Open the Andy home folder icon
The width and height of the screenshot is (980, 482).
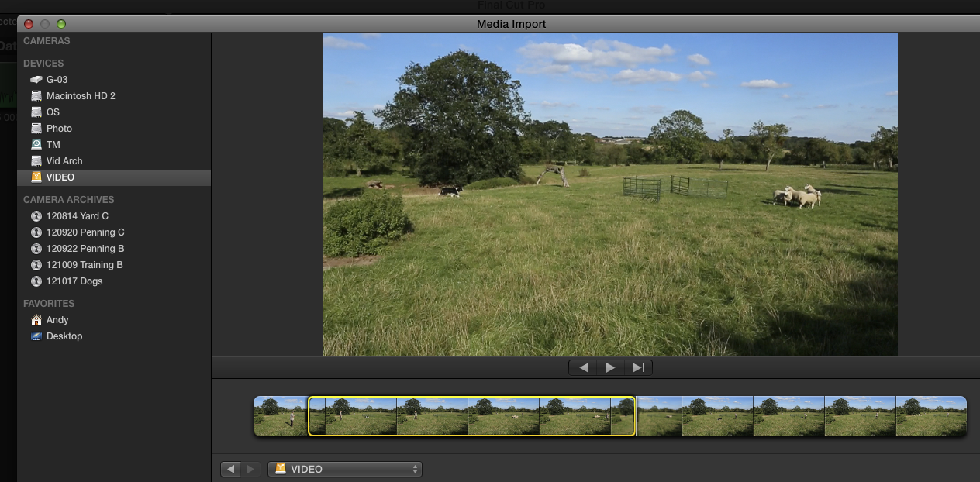coord(36,320)
